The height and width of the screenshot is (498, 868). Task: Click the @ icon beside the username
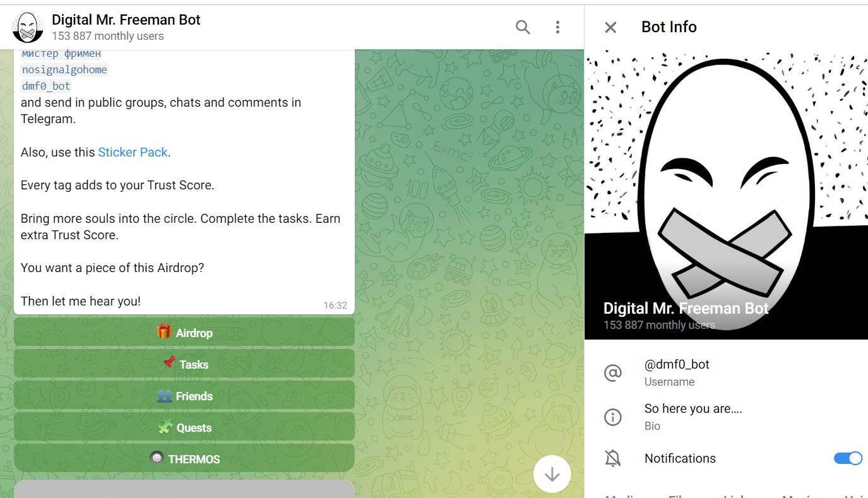coord(613,373)
